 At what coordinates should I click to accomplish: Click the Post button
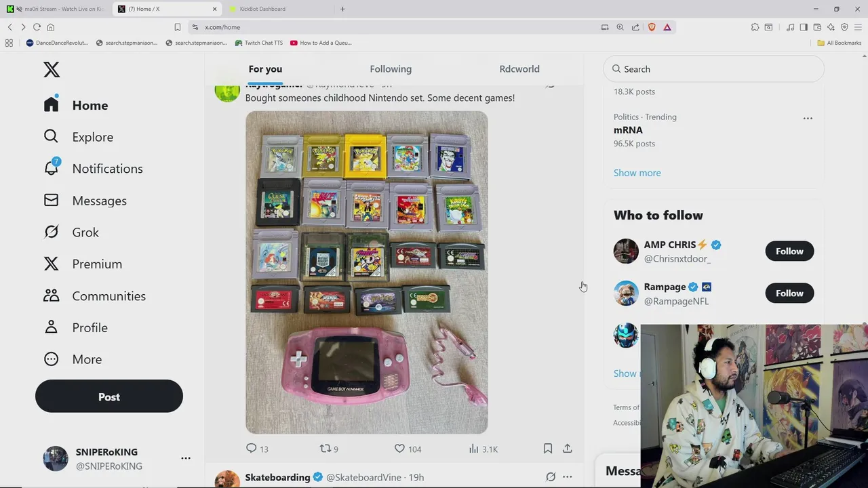click(x=109, y=396)
